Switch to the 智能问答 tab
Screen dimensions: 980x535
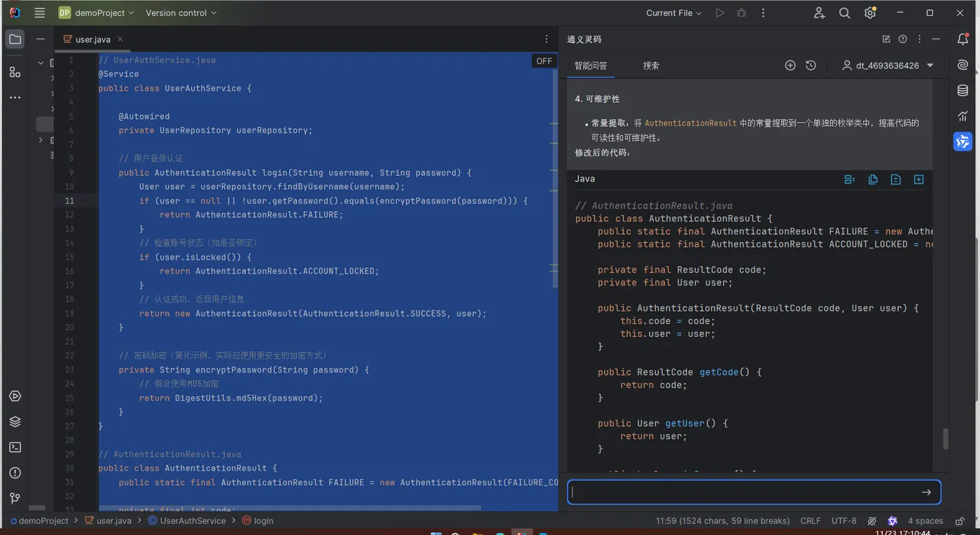coord(591,66)
